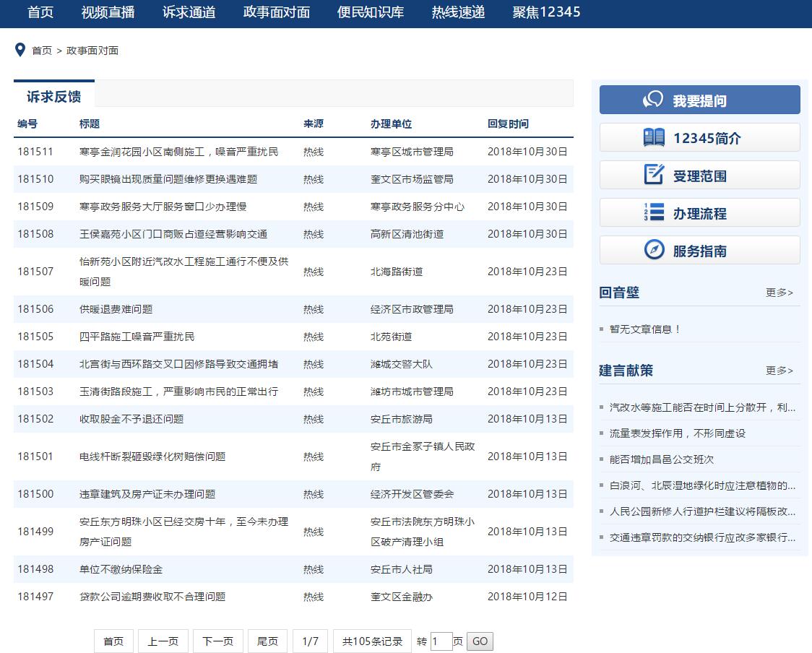Click the pencil note icon beside 受理范围
Viewport: 812px width, 653px height.
pos(654,175)
